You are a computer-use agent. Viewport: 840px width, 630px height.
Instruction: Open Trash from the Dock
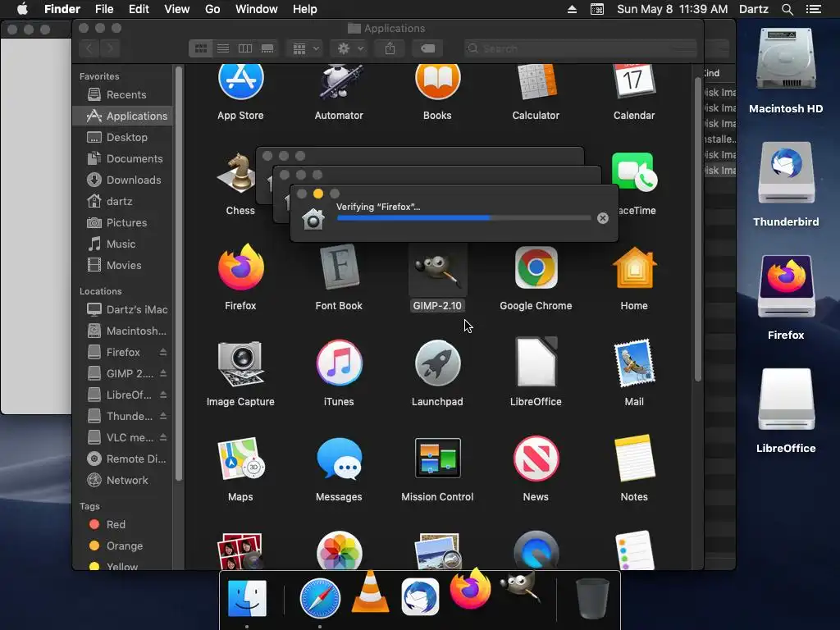point(592,598)
